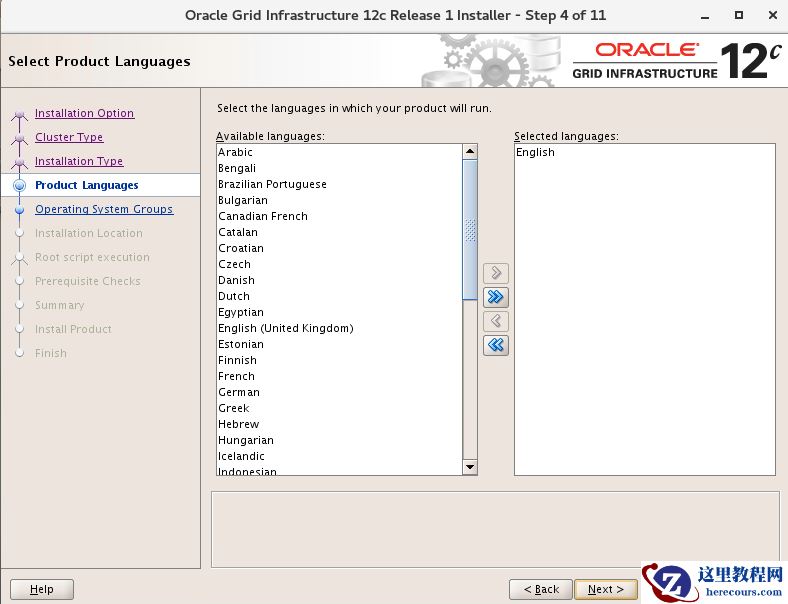Screen dimensions: 788x604
Task: Select Canadian French in the list
Action: pyautogui.click(x=339, y=216)
